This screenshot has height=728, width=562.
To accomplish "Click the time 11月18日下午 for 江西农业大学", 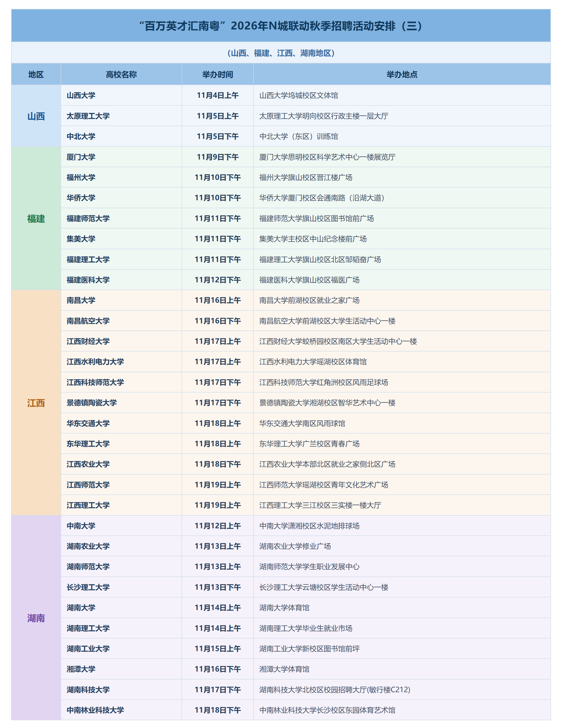I will (218, 464).
